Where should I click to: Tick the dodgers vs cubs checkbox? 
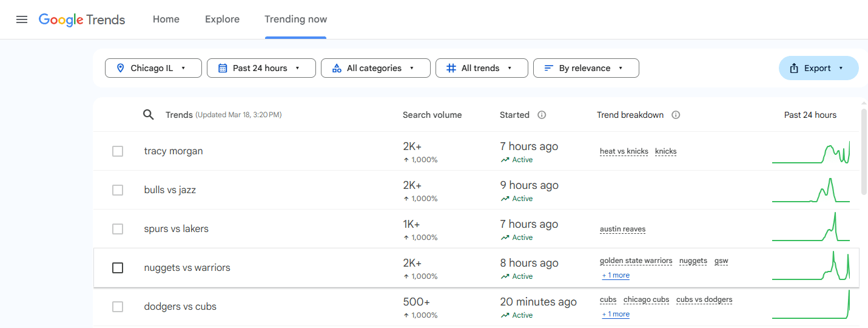coord(118,307)
